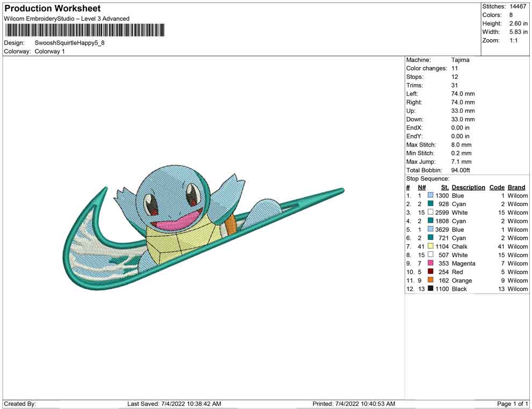Click the Total Bobbin value "94.00ft"
The height and width of the screenshot is (409, 532).
[461, 170]
